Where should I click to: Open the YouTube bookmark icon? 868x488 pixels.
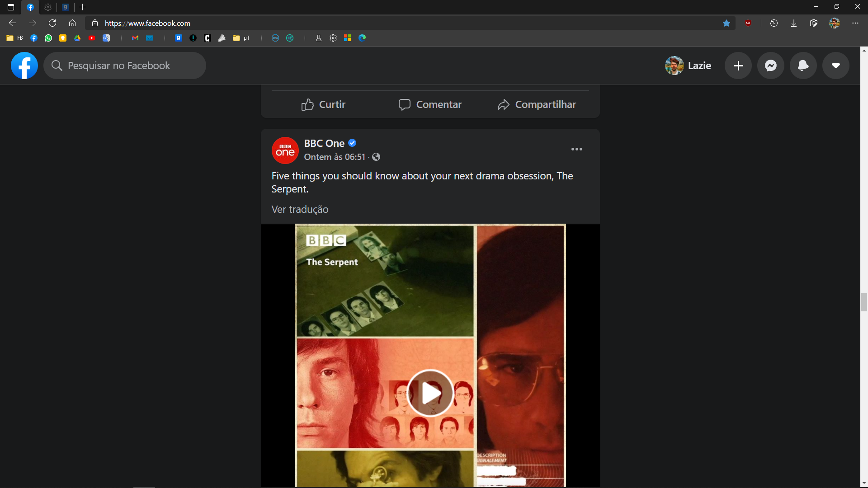[91, 38]
